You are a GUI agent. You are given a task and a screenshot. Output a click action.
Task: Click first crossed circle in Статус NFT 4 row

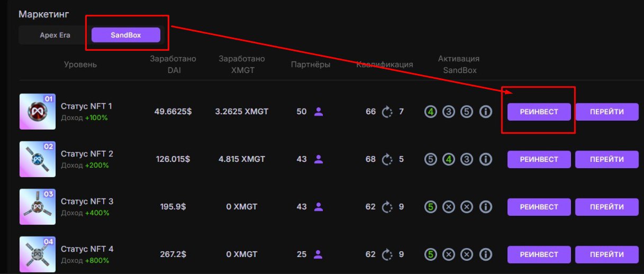tap(449, 255)
